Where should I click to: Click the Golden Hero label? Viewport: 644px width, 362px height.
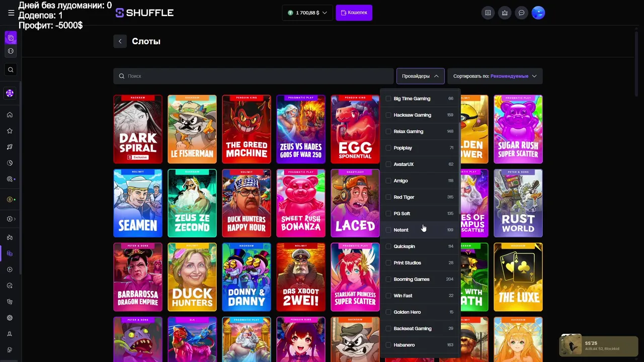point(407,312)
